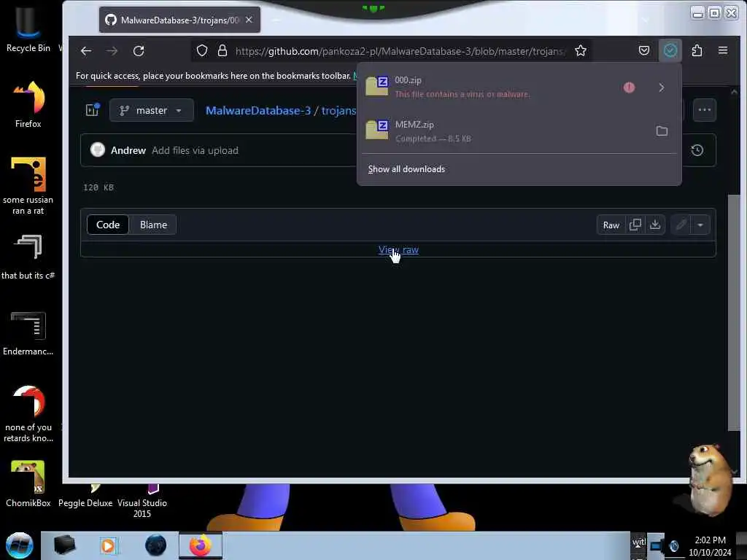Reload the GitHub page

139,51
